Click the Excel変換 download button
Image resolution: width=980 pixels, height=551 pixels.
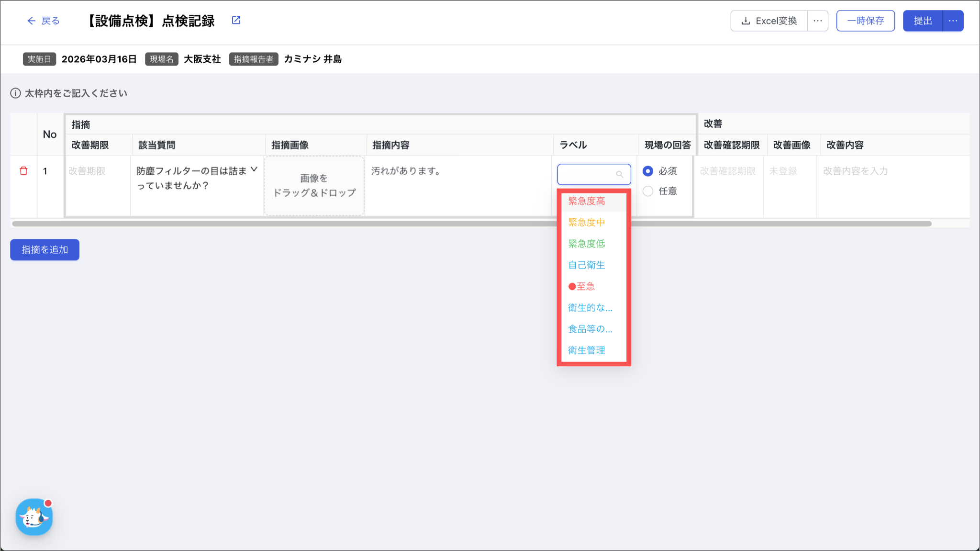pos(769,21)
